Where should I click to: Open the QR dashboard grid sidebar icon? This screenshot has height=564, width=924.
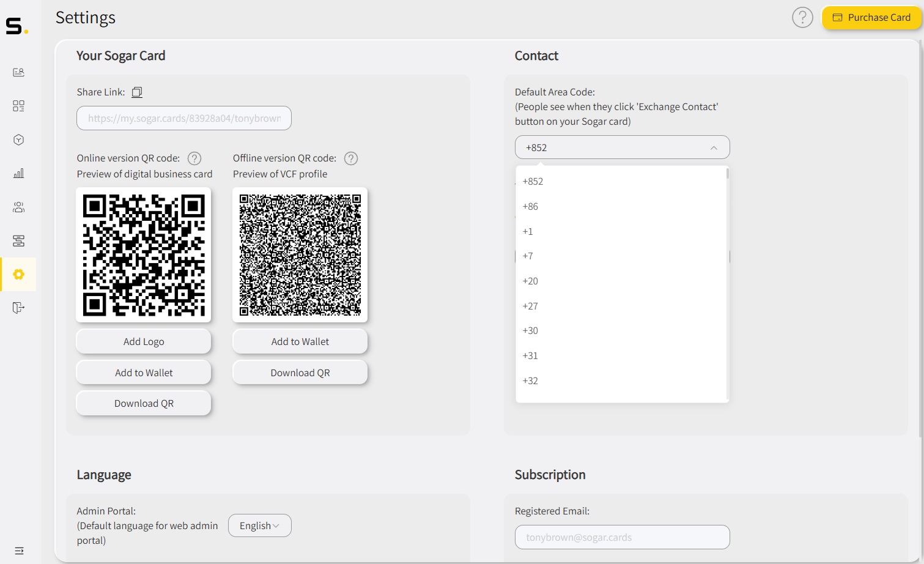[x=19, y=106]
